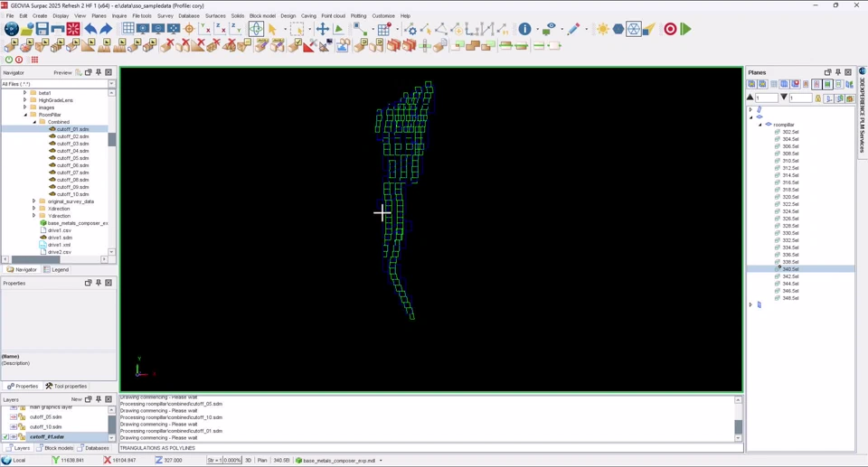This screenshot has width=868, height=467.
Task: Click the blue information inquiry icon
Action: coord(524,29)
